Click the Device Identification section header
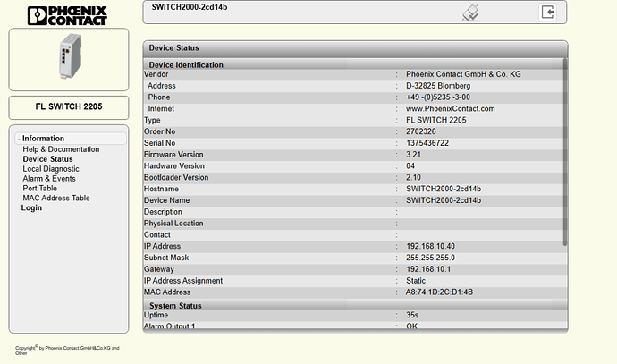 pyautogui.click(x=186, y=64)
